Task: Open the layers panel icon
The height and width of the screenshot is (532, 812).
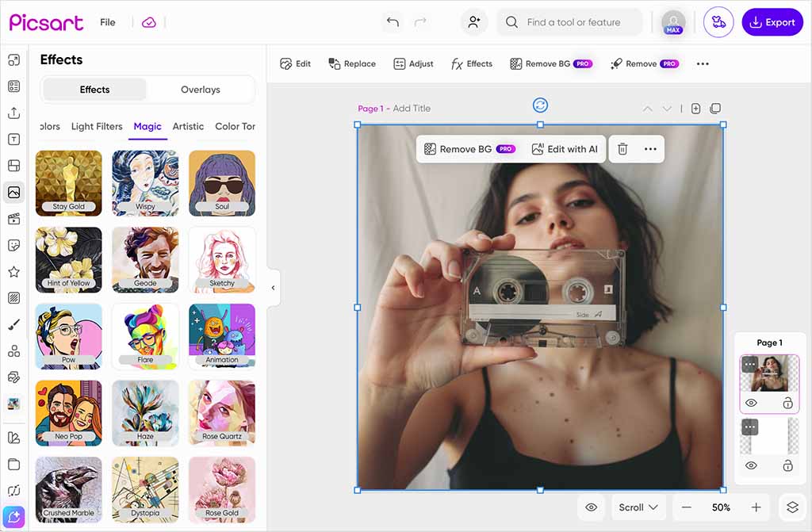Action: [791, 507]
